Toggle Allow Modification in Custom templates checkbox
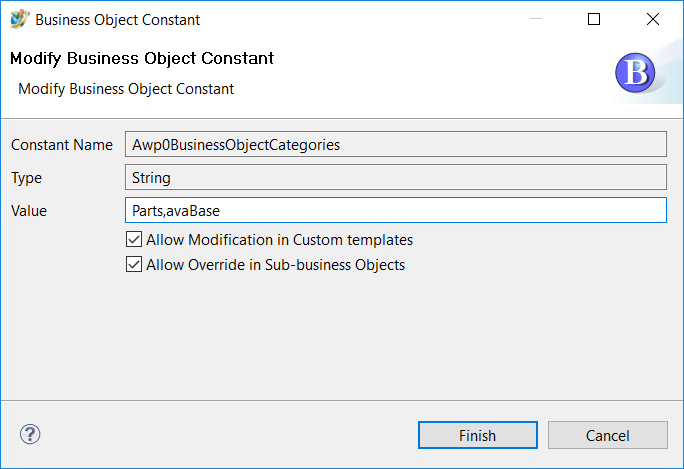684x469 pixels. coord(134,240)
